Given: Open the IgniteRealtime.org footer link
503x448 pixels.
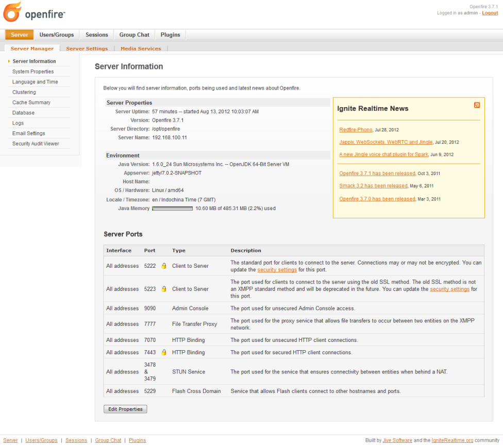Looking at the screenshot, I should [452, 440].
